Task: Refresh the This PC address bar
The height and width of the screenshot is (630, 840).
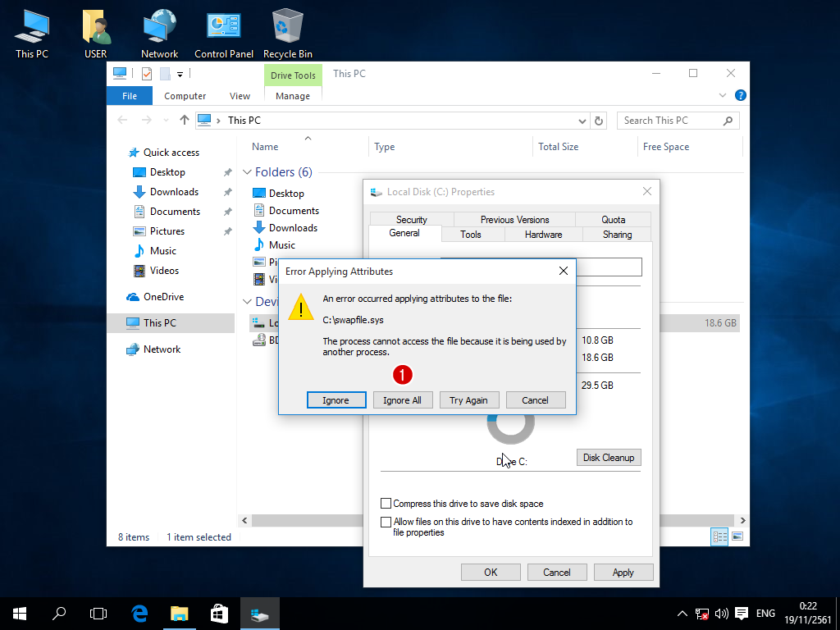Action: pos(599,121)
